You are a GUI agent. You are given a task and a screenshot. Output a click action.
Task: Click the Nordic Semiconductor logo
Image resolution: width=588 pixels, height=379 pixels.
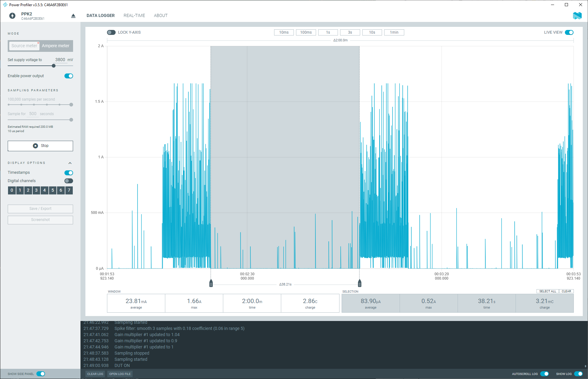577,16
